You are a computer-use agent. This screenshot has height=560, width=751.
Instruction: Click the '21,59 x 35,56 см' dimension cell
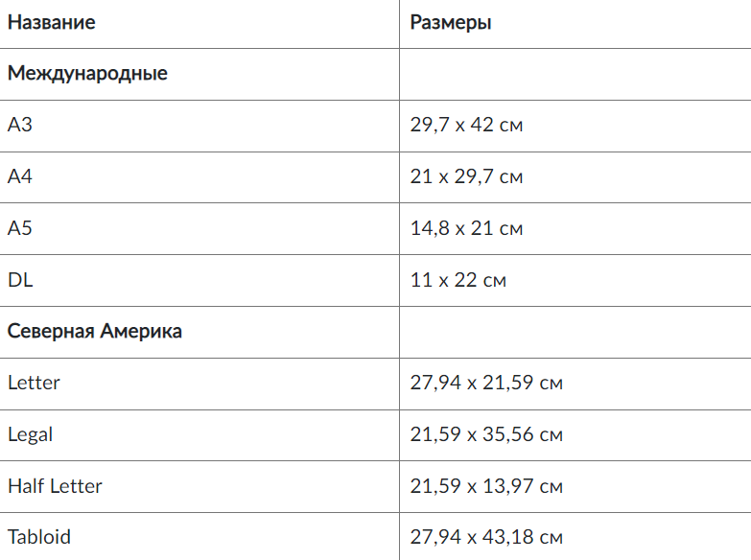(x=485, y=435)
